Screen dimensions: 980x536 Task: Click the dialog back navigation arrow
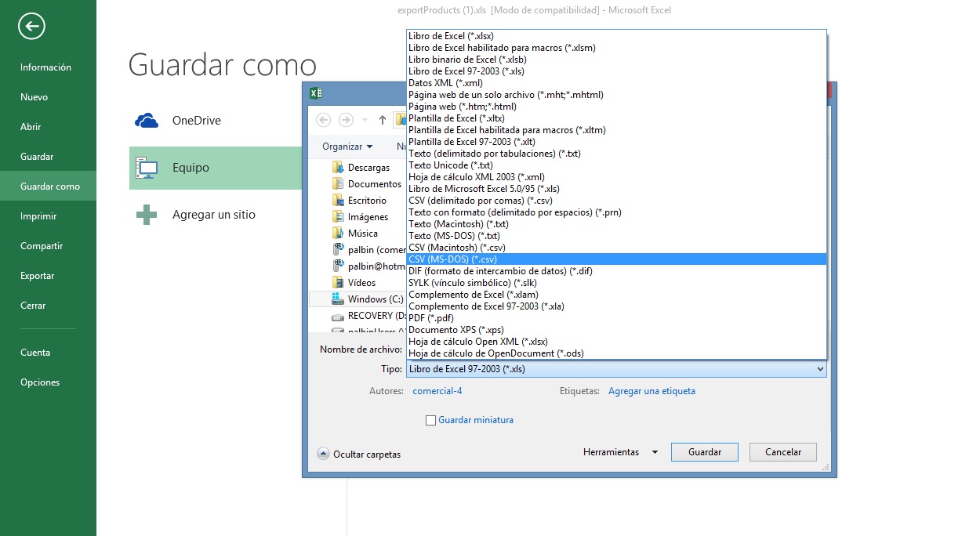pyautogui.click(x=324, y=120)
